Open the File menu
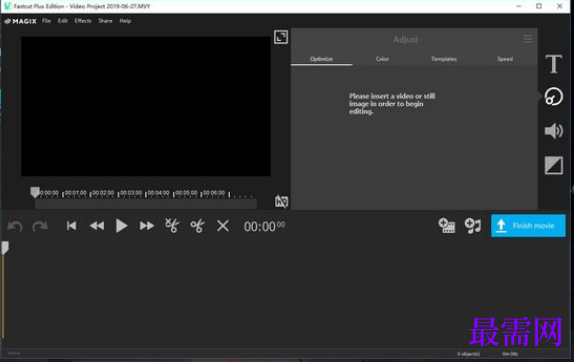 tap(46, 21)
